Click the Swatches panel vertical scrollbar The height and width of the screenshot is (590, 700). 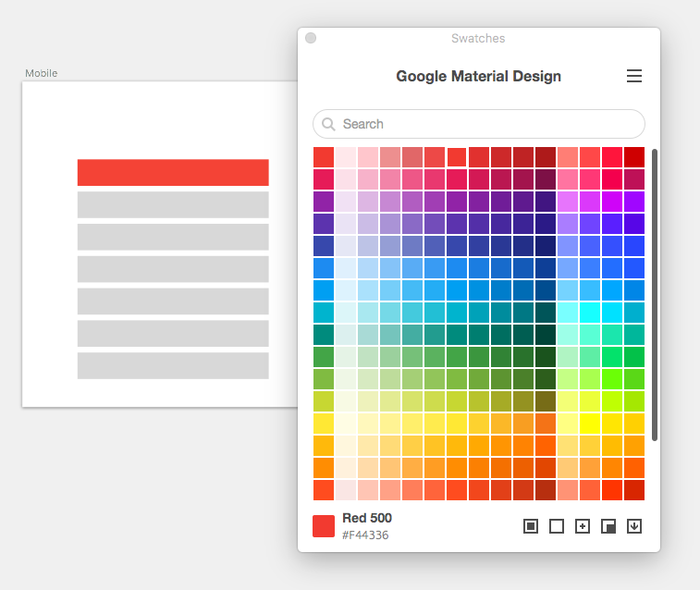pos(655,295)
